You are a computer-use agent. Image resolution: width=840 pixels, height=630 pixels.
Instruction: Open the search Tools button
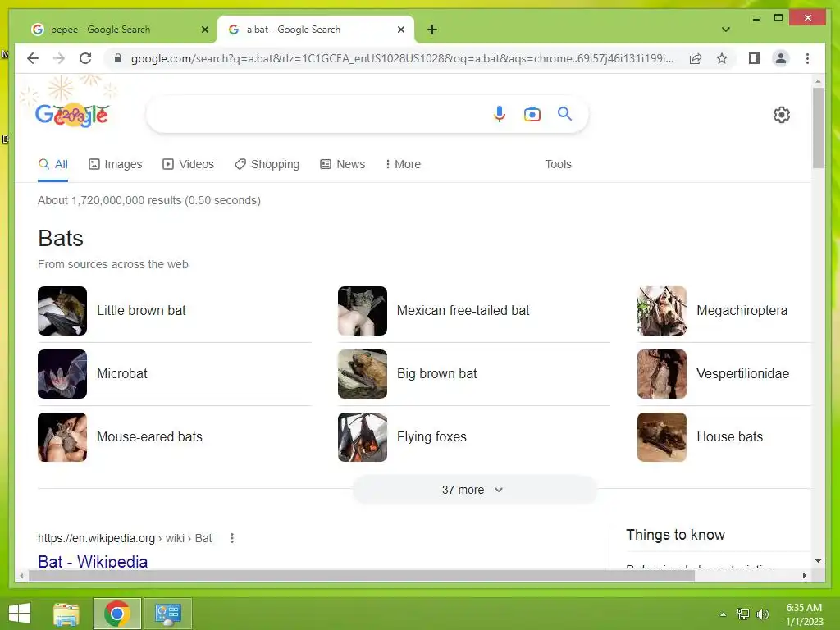pyautogui.click(x=558, y=164)
